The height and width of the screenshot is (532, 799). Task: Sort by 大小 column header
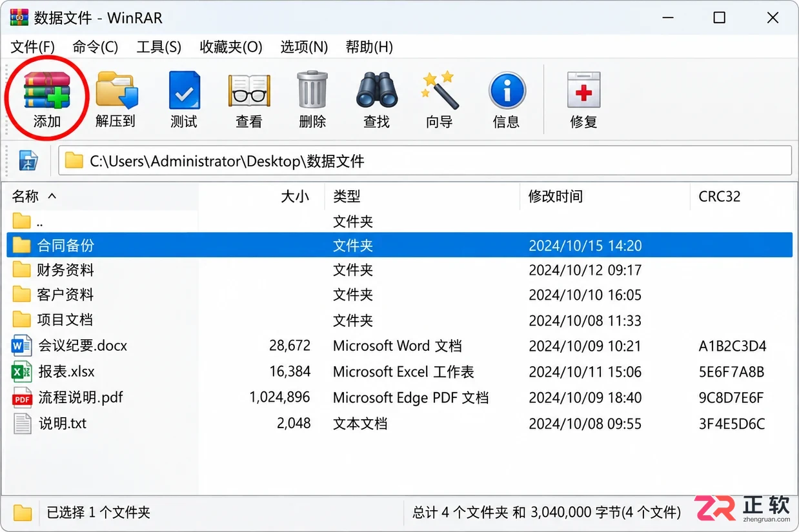[295, 196]
